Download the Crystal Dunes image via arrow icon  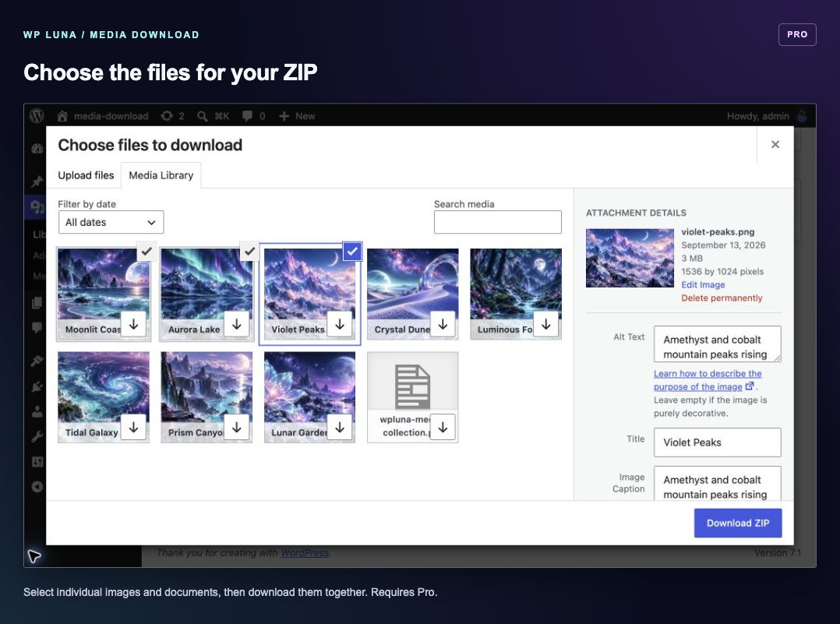point(443,324)
